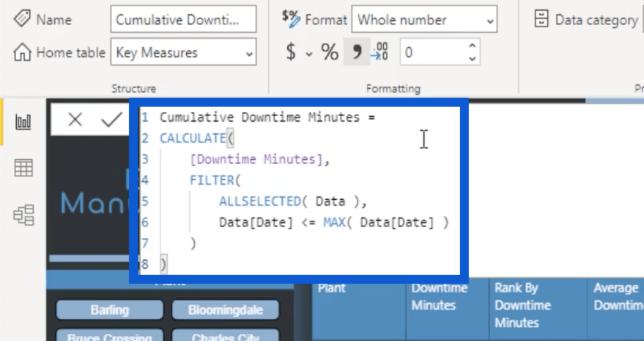Increase decimal places with the up arrow
The height and width of the screenshot is (341, 644).
(472, 45)
